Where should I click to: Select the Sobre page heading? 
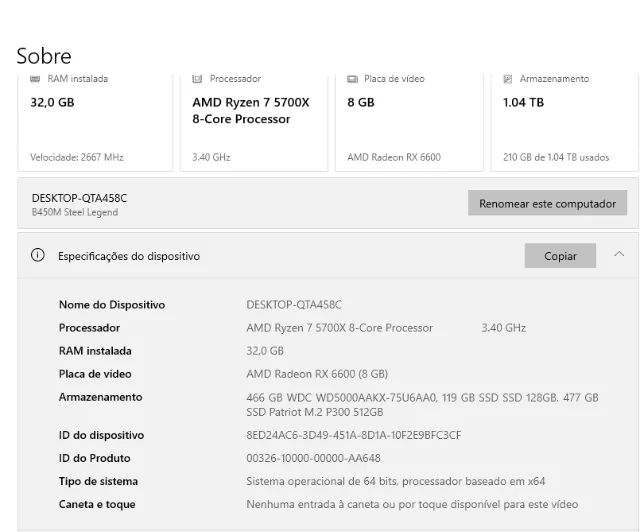44,56
